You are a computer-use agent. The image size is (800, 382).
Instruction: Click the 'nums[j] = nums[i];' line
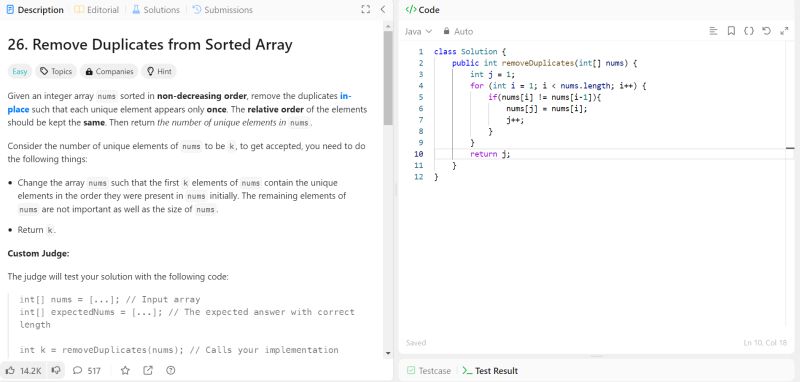[x=546, y=109]
